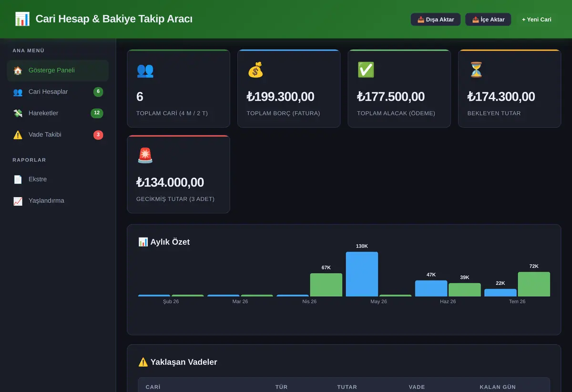Open the Yaşlandırma report

coord(58,201)
